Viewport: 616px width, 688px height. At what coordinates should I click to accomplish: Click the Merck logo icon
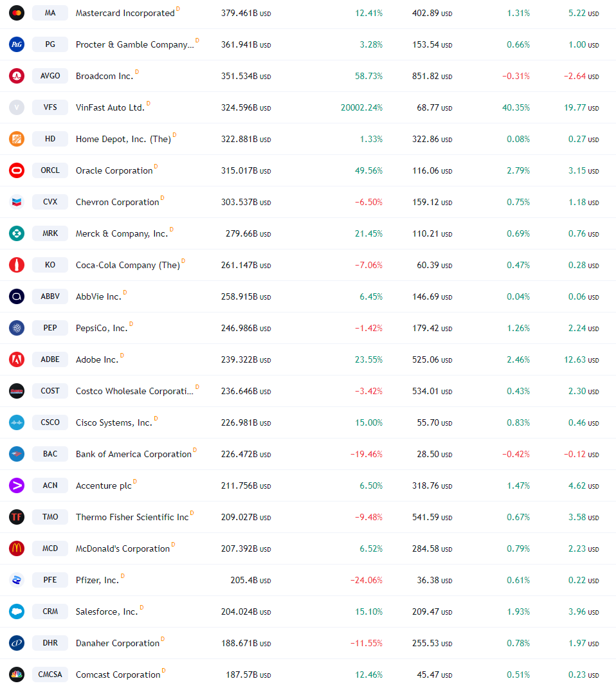coord(17,233)
